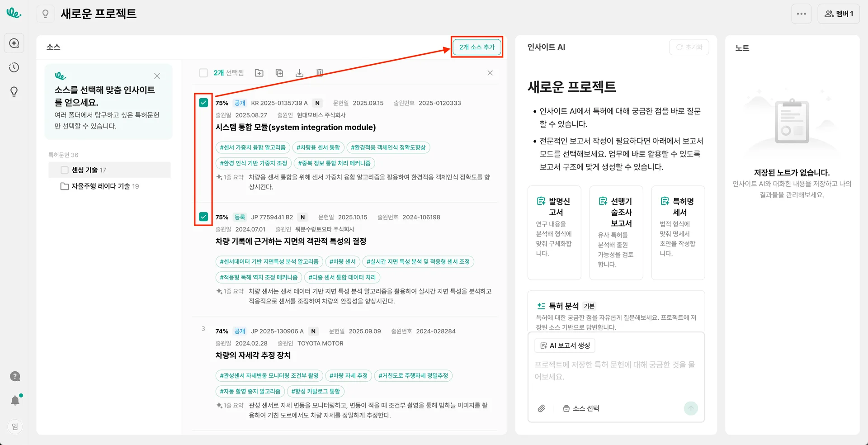Click the trash delete icon in selection toolbar
868x445 pixels.
pos(320,73)
